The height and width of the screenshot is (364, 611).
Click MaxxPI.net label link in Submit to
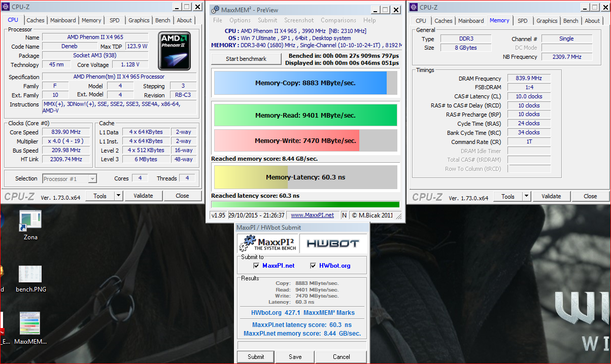(279, 266)
